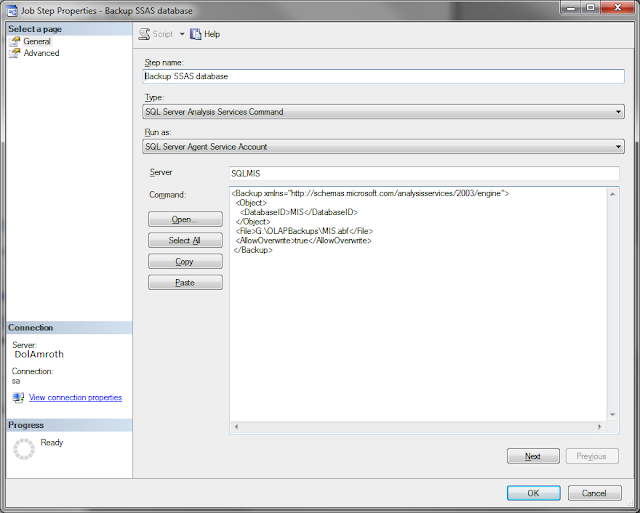Select the General page icon

(15, 41)
